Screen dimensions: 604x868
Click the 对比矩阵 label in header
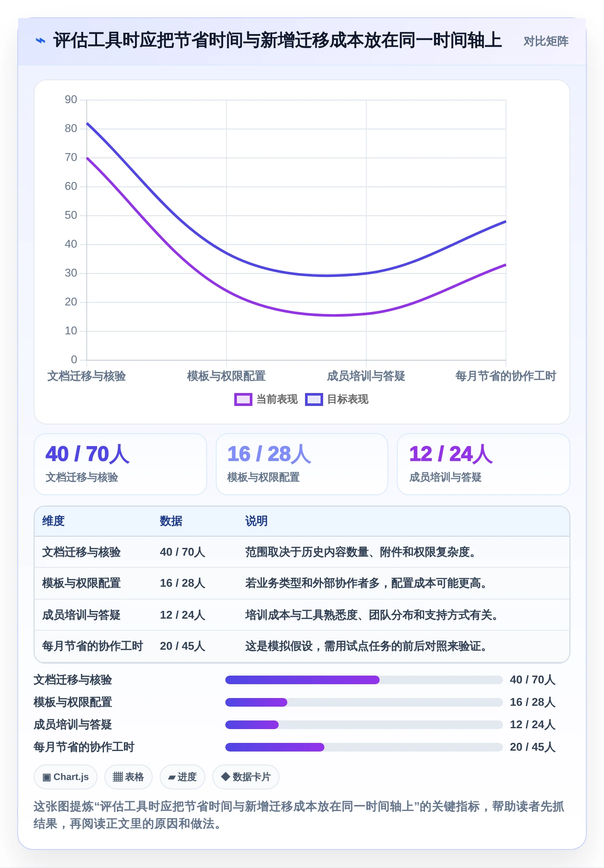point(546,41)
